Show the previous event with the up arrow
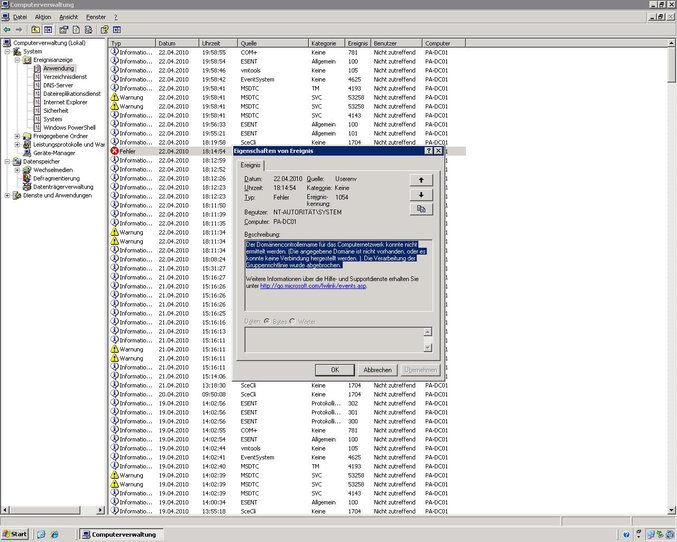The width and height of the screenshot is (677, 542). [x=421, y=180]
